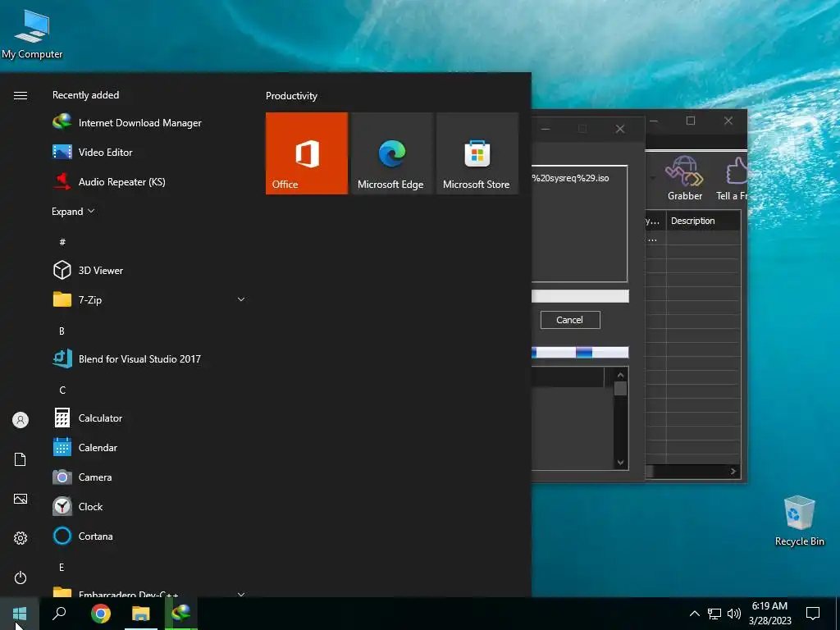The width and height of the screenshot is (840, 630).
Task: Expand Embarcadero Dev-C++ folder chevron
Action: click(x=241, y=594)
